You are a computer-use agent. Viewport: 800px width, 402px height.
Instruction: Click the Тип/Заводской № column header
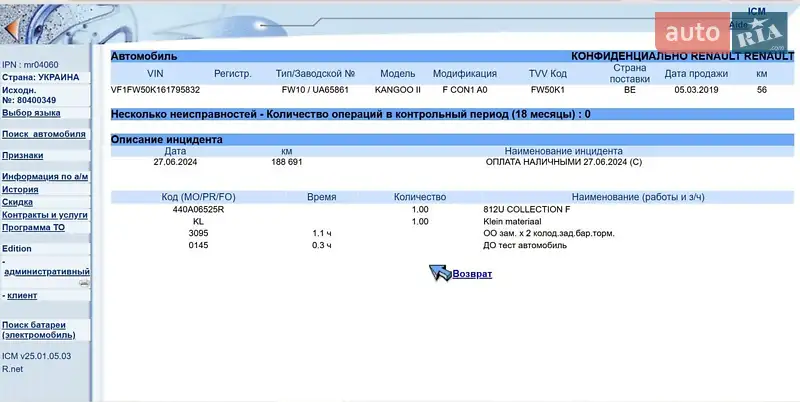315,73
